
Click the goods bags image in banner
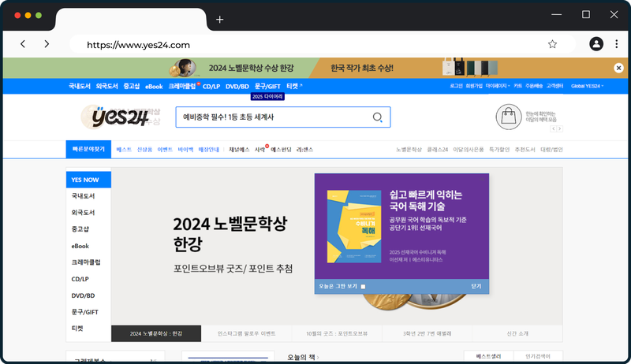click(469, 67)
